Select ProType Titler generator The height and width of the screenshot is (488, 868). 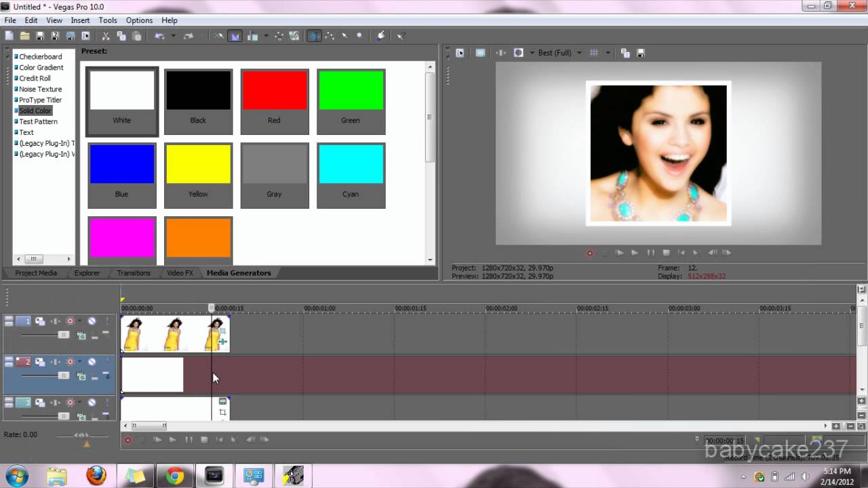40,100
